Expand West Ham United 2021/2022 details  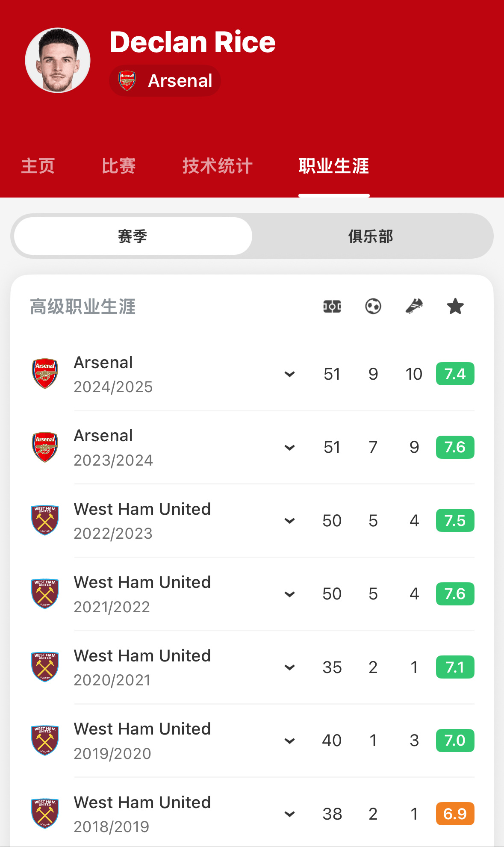[x=290, y=594]
